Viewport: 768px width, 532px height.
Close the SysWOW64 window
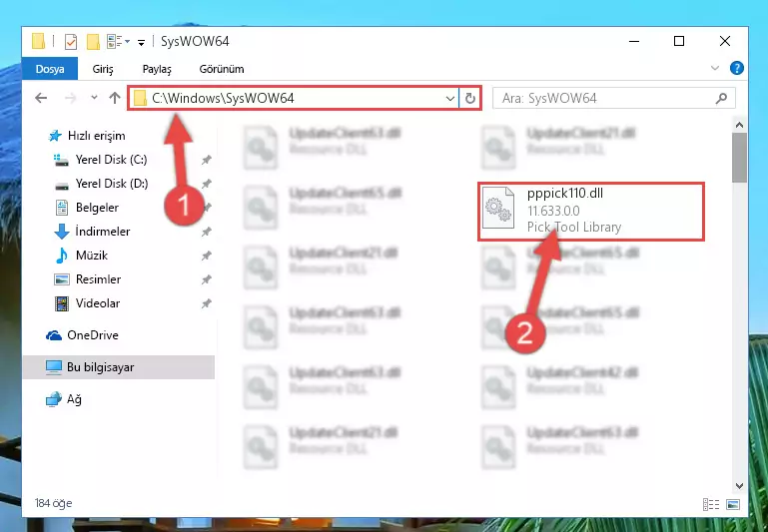(x=724, y=41)
